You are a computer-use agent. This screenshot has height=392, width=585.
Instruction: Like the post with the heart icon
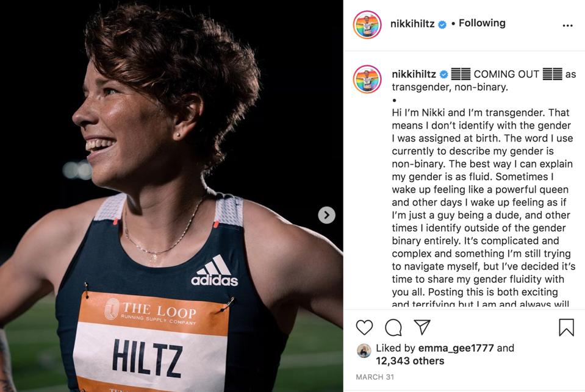(364, 327)
